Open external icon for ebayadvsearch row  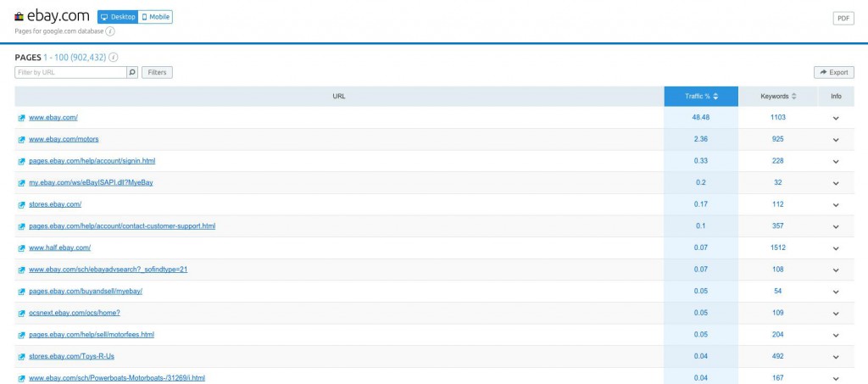click(21, 270)
